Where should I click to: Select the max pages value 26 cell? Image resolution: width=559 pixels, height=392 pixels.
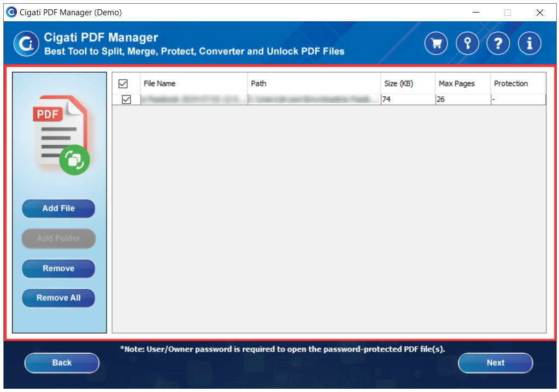463,99
